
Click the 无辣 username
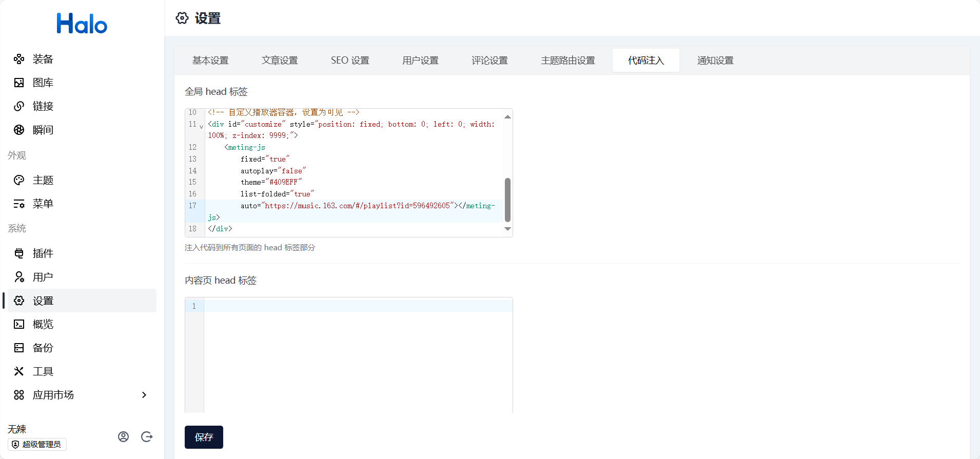pyautogui.click(x=17, y=429)
